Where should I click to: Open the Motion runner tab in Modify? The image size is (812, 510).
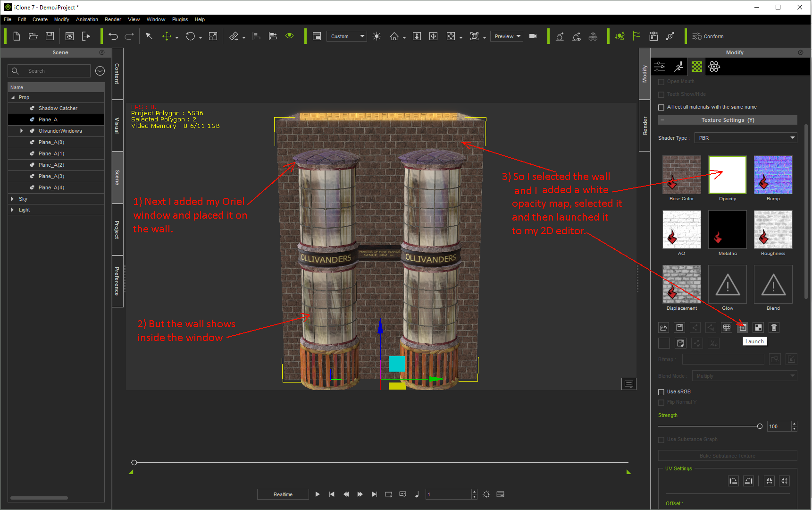click(x=678, y=67)
